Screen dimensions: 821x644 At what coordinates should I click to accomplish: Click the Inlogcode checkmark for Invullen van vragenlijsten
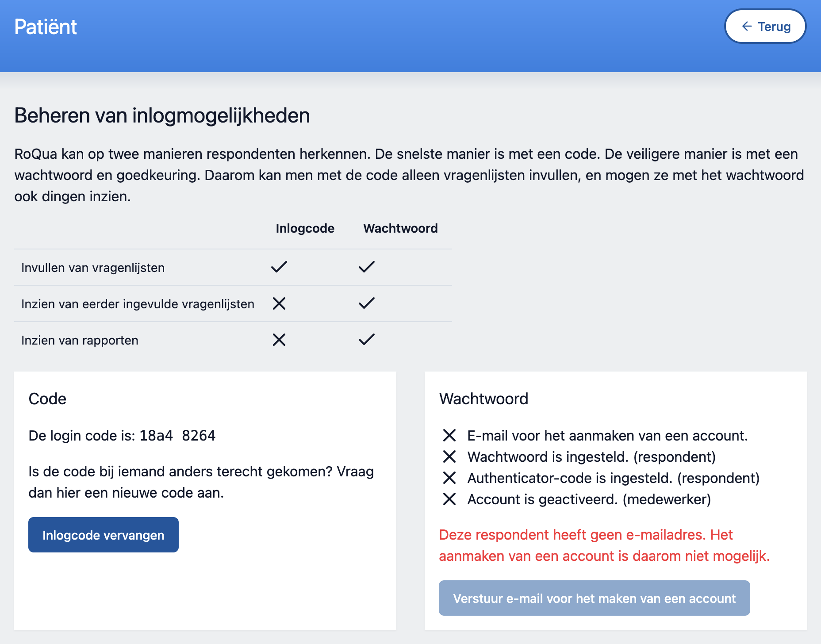tap(279, 267)
